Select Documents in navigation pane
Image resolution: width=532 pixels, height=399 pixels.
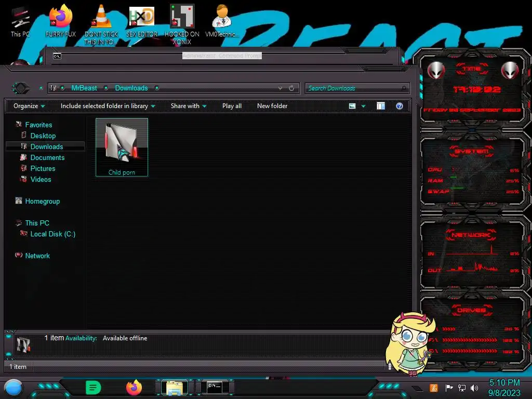coord(47,157)
